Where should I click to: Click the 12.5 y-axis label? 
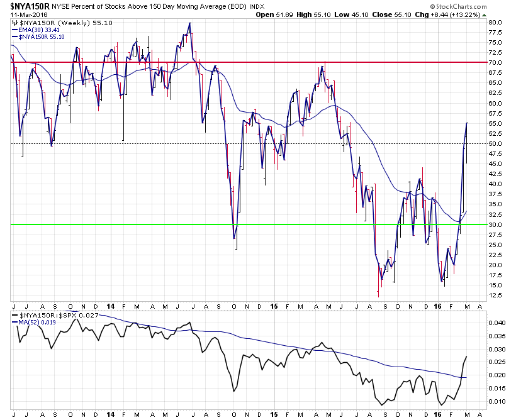[x=495, y=296]
